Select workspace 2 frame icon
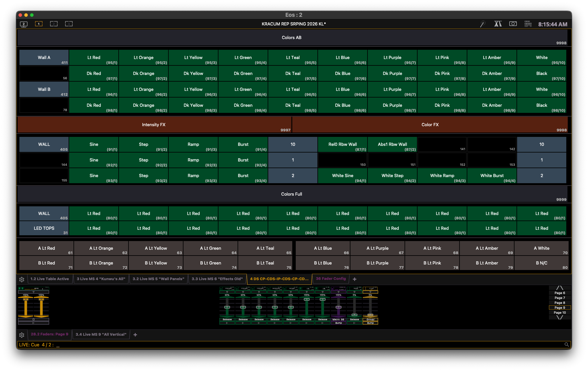This screenshot has height=371, width=588. pos(54,24)
